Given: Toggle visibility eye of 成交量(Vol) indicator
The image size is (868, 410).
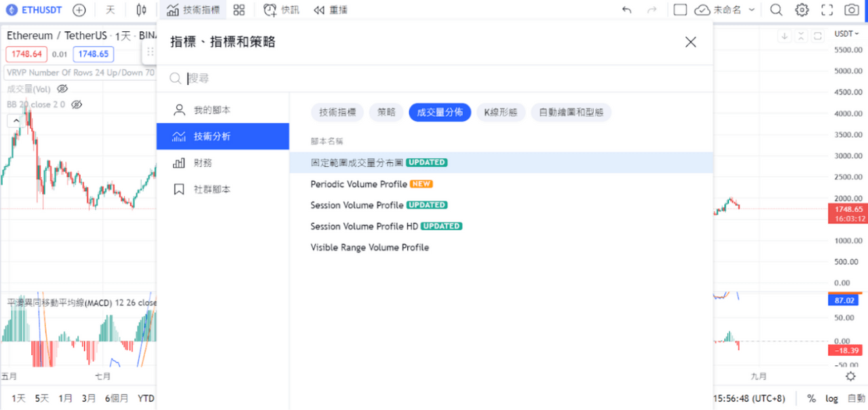Looking at the screenshot, I should click(x=63, y=89).
